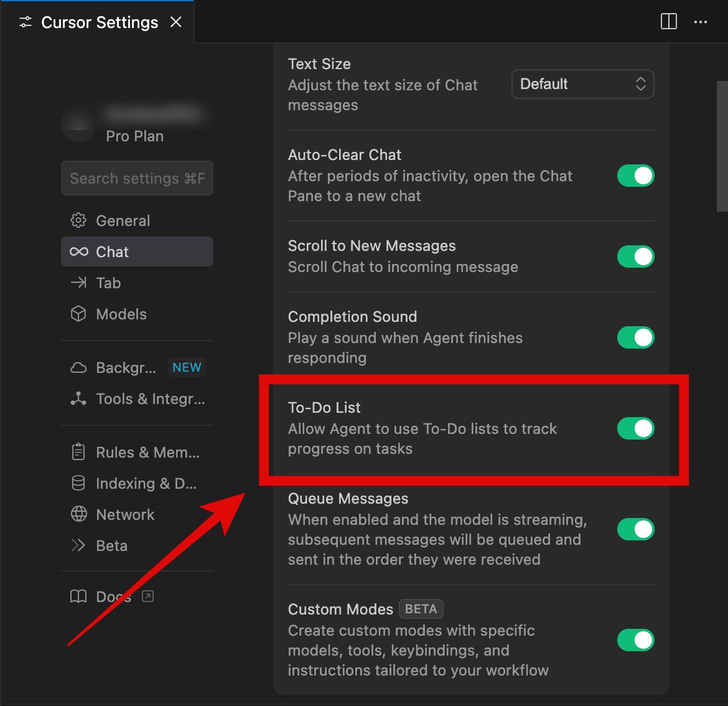Select the Chat settings section
Image resolution: width=728 pixels, height=706 pixels.
point(137,252)
